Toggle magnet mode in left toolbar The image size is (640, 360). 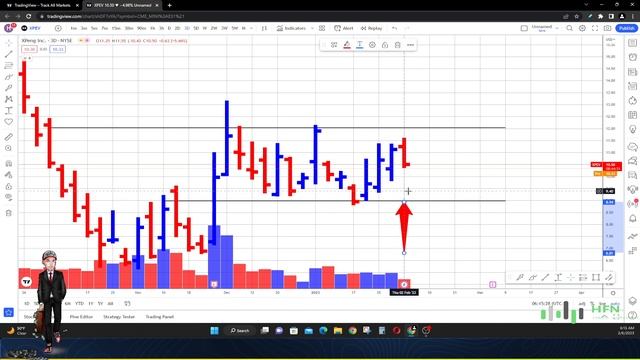click(x=9, y=164)
